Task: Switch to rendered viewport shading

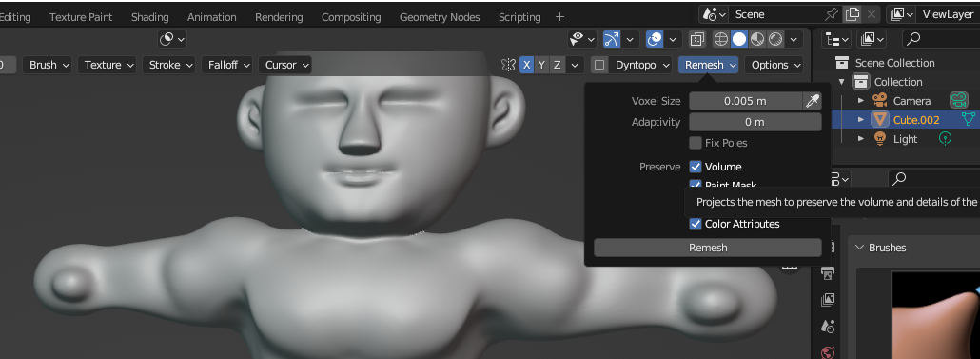Action: click(x=775, y=39)
